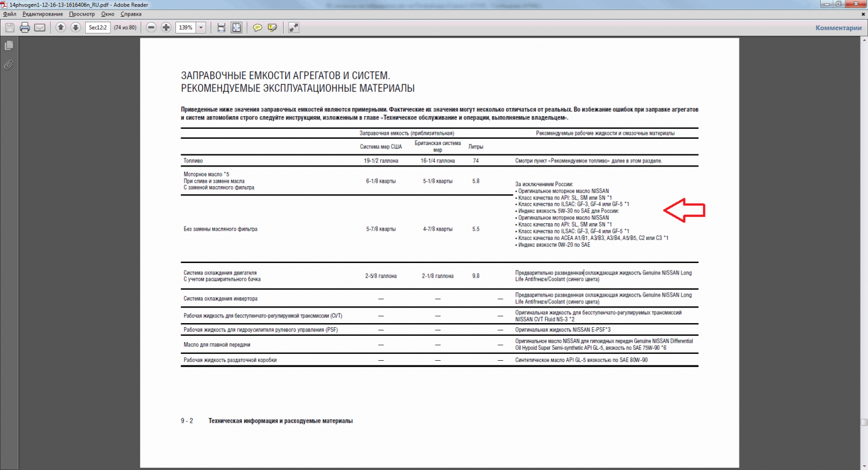Toggle the fit whole page view icon
868x470 pixels.
237,27
